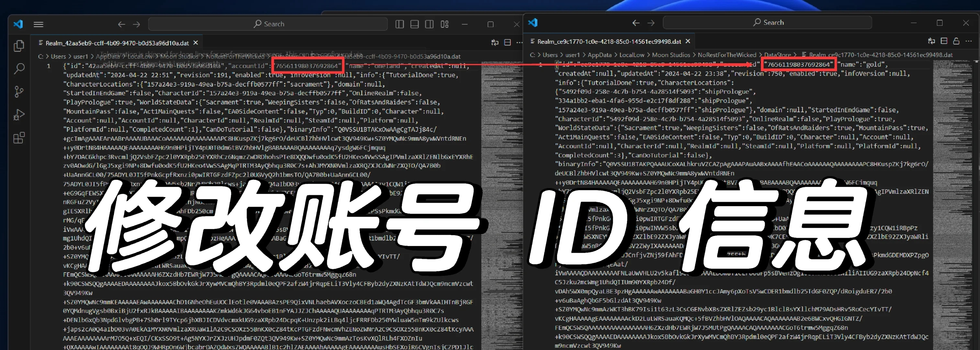Open More Actions menu in right editor toolbar
980x350 pixels.
click(x=969, y=41)
